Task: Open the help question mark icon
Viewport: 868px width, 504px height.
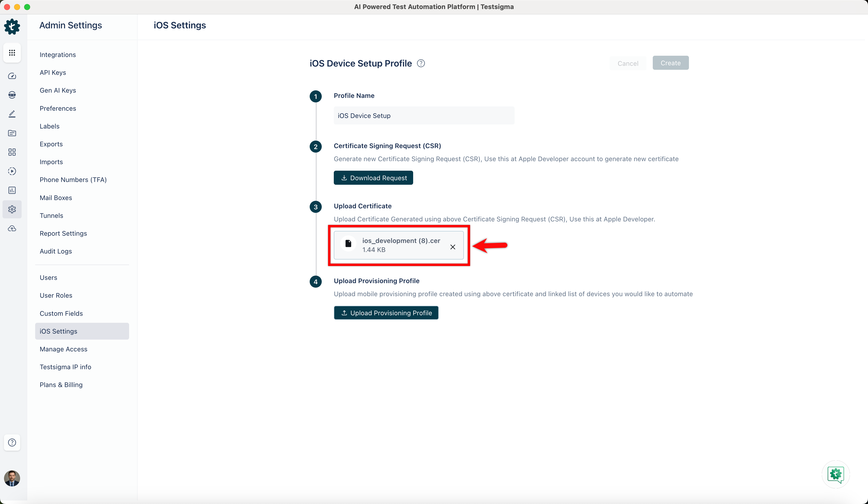Action: pyautogui.click(x=12, y=442)
